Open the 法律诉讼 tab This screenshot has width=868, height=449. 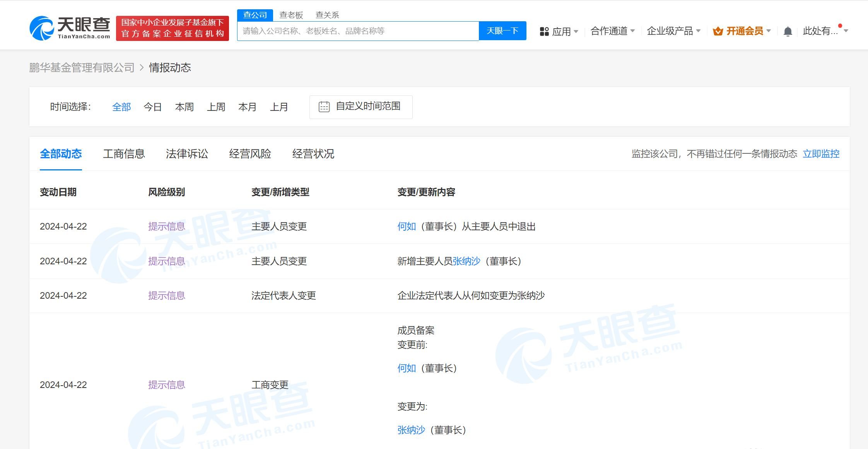pyautogui.click(x=187, y=154)
